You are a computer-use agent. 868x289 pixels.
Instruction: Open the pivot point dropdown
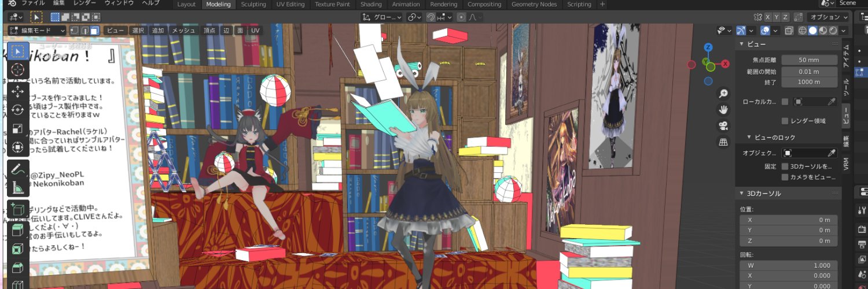414,17
